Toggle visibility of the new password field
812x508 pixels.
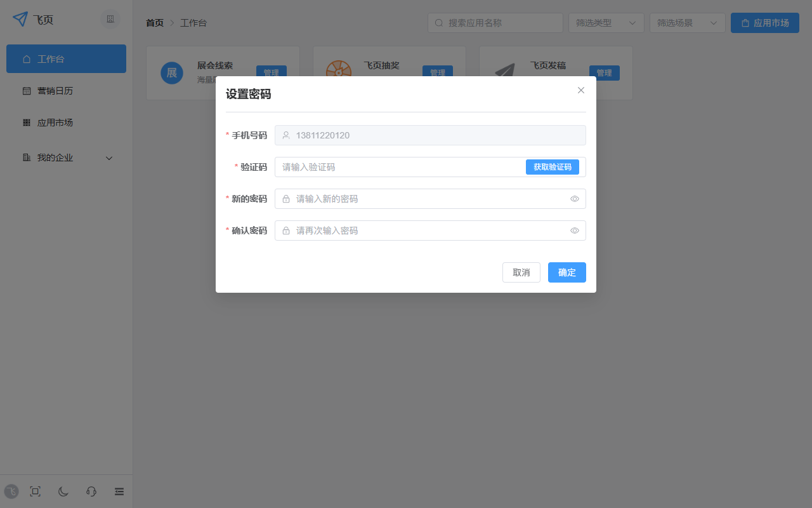(x=575, y=199)
